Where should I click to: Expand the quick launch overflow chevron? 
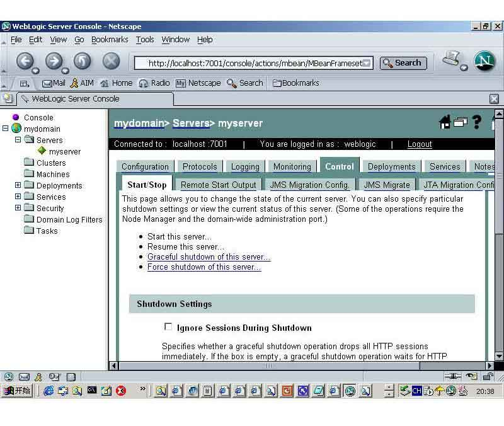[142, 389]
